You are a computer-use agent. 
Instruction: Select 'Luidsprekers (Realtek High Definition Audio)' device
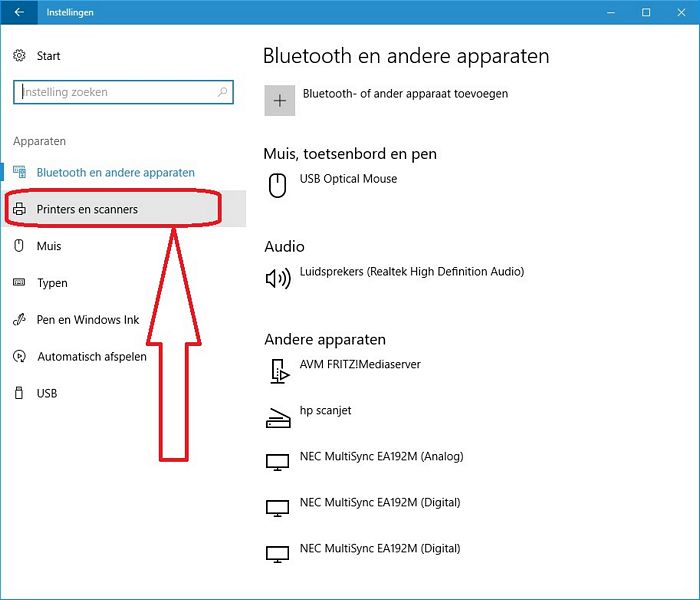(x=412, y=271)
